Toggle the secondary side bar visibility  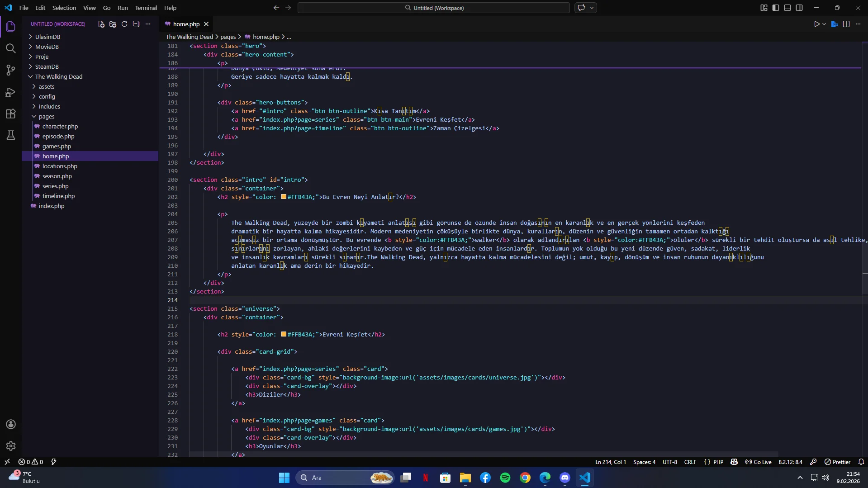coord(799,8)
